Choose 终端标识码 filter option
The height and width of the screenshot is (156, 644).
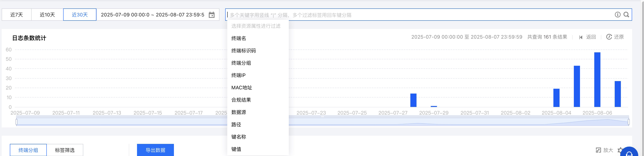click(x=258, y=50)
